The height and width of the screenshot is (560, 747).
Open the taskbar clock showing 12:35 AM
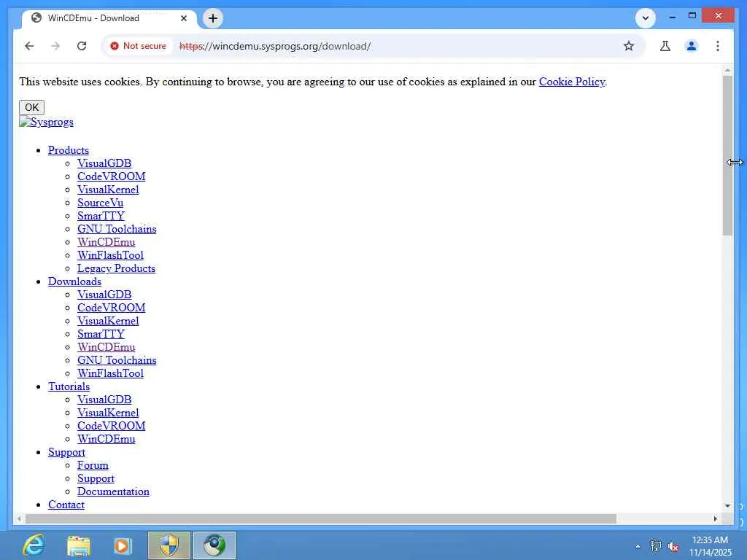click(x=710, y=545)
